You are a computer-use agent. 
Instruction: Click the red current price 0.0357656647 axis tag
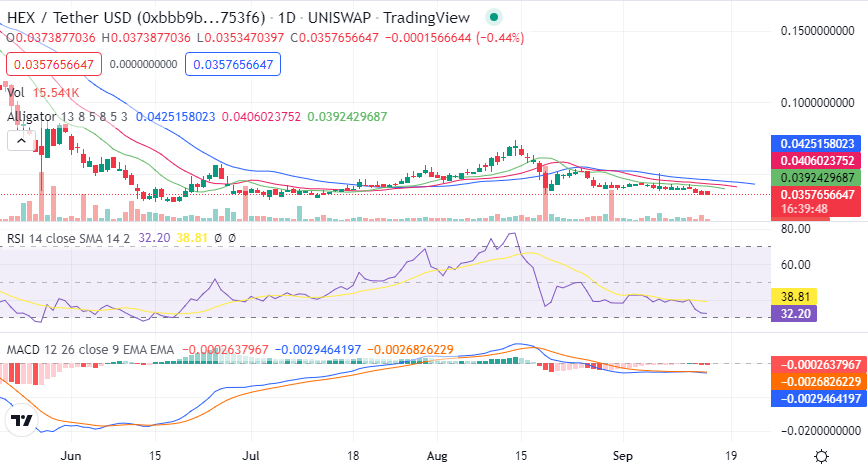817,194
